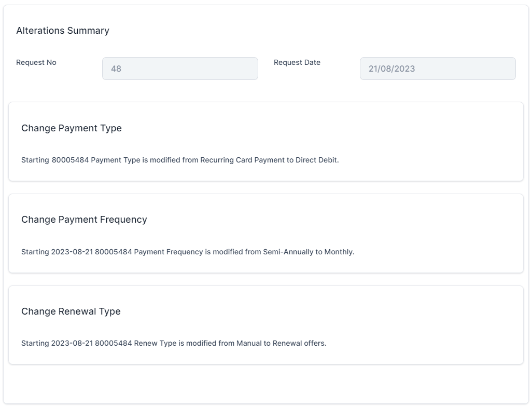Click the Renew Type modification sentence
532x408 pixels.
pyautogui.click(x=174, y=343)
